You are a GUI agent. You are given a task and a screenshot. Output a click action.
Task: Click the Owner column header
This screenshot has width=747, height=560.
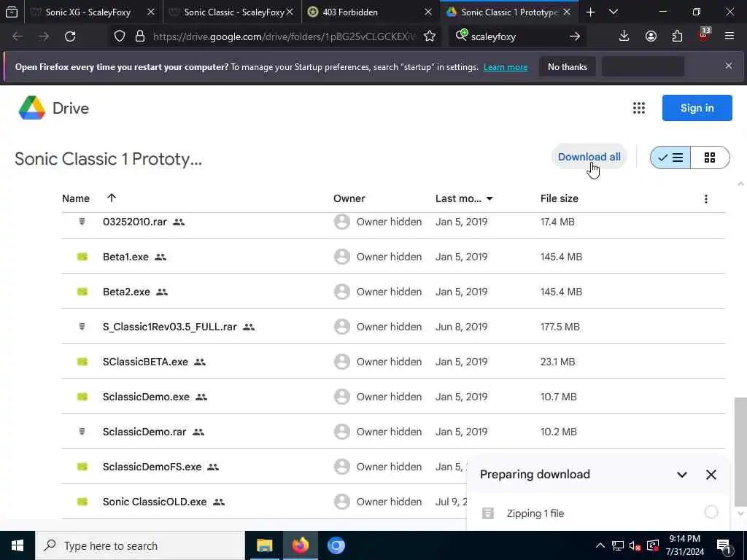tap(349, 198)
